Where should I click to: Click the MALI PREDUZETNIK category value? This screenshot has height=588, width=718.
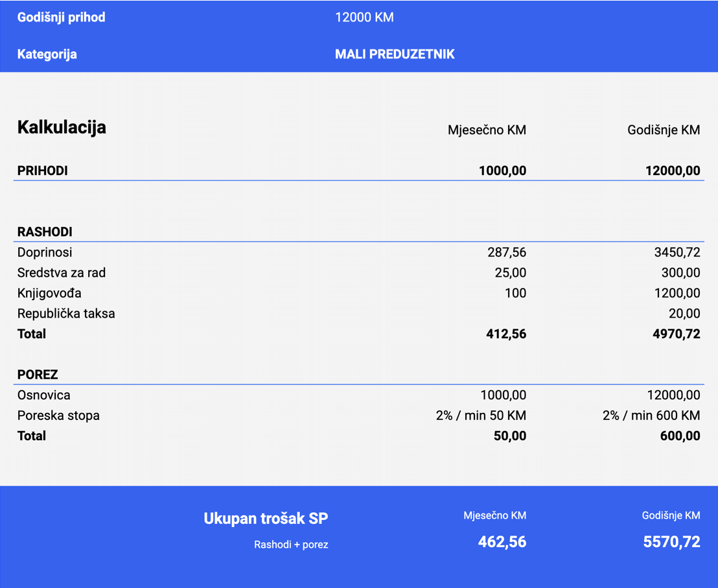[x=395, y=54]
